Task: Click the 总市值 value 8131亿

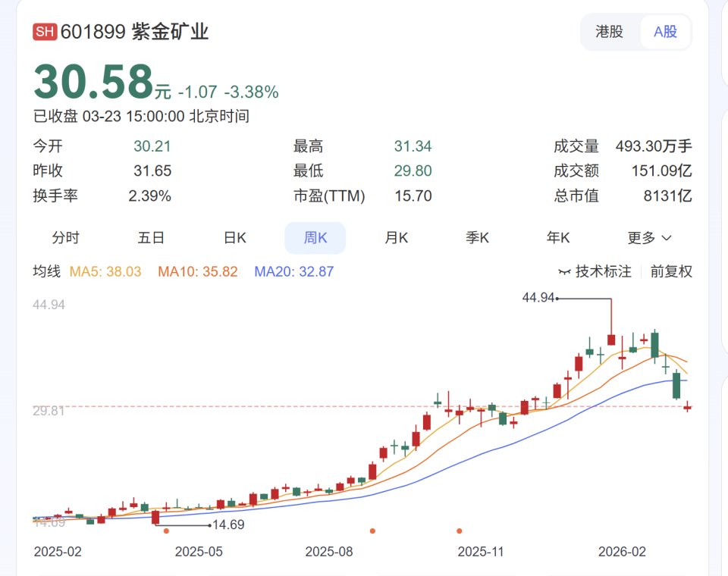Action: (667, 196)
